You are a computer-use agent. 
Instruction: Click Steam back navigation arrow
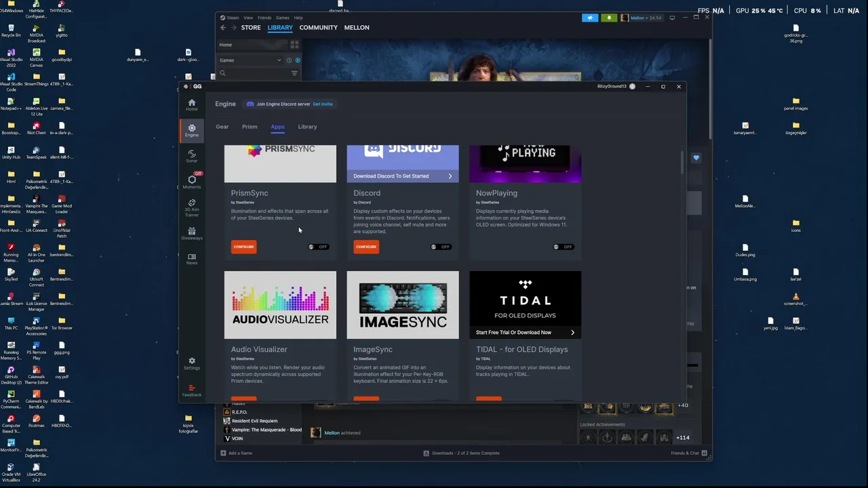coord(223,28)
